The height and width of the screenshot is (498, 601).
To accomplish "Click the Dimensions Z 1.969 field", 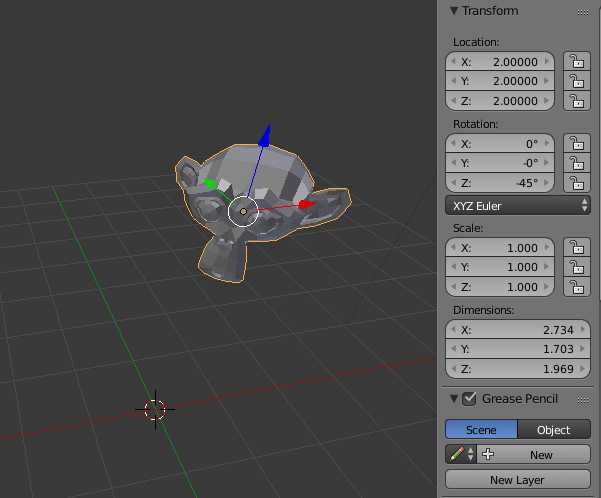I will click(x=518, y=369).
